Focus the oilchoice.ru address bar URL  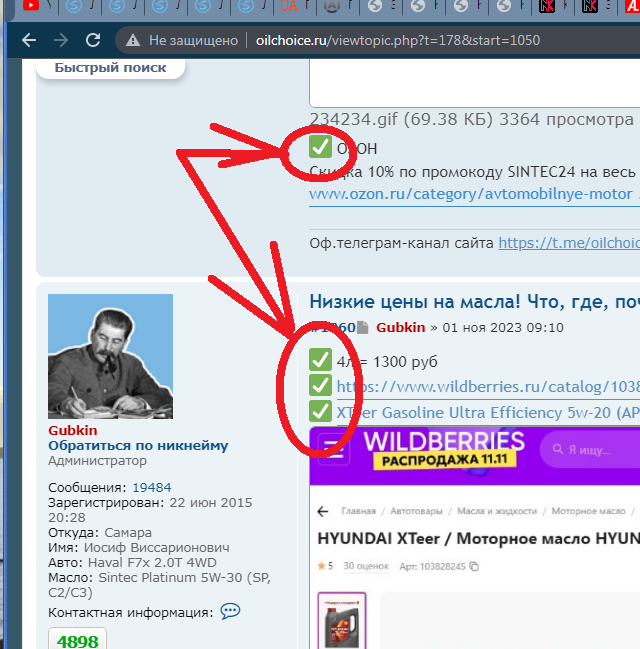click(x=397, y=40)
